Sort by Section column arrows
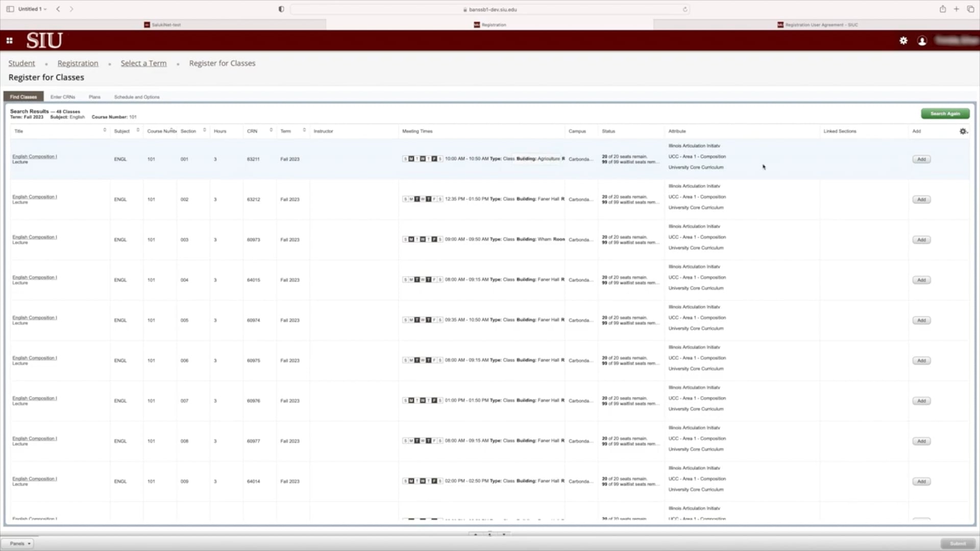The image size is (980, 551). (205, 131)
